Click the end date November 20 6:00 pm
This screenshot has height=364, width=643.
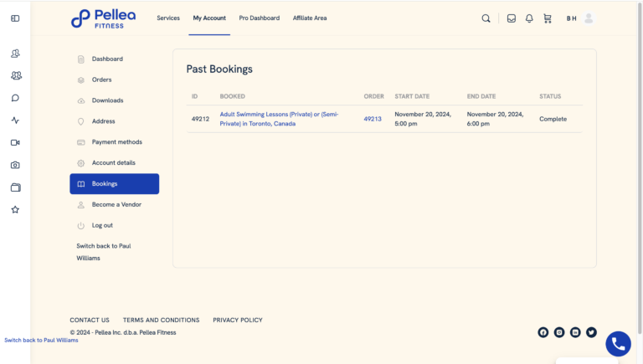pos(495,119)
